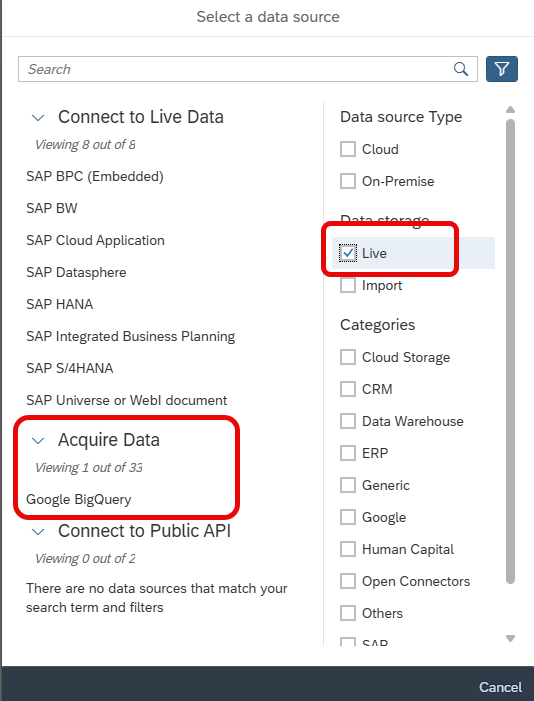Select SAP BW data source
This screenshot has height=701, width=534.
tap(52, 208)
